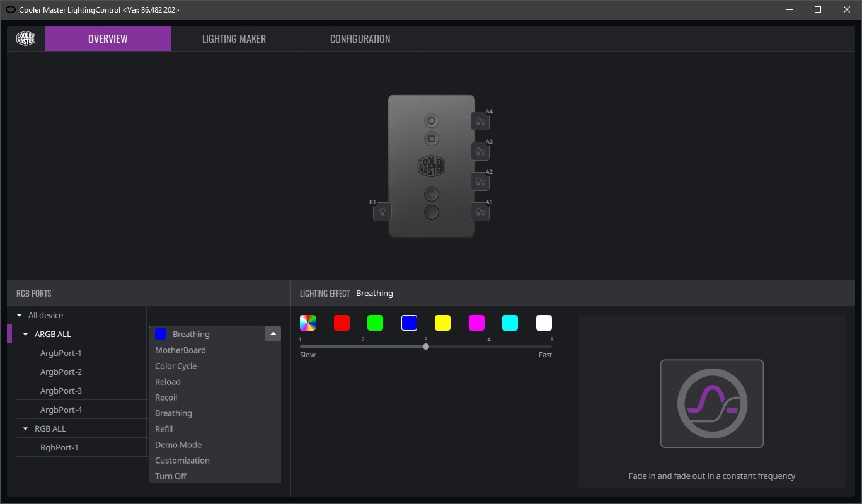
Task: Click the circle button on controller image
Action: 432,121
